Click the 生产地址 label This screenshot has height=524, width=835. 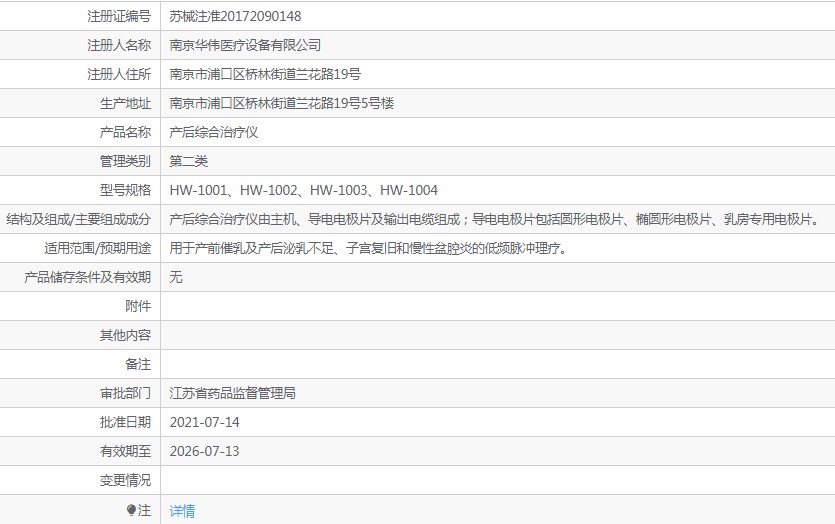click(126, 103)
